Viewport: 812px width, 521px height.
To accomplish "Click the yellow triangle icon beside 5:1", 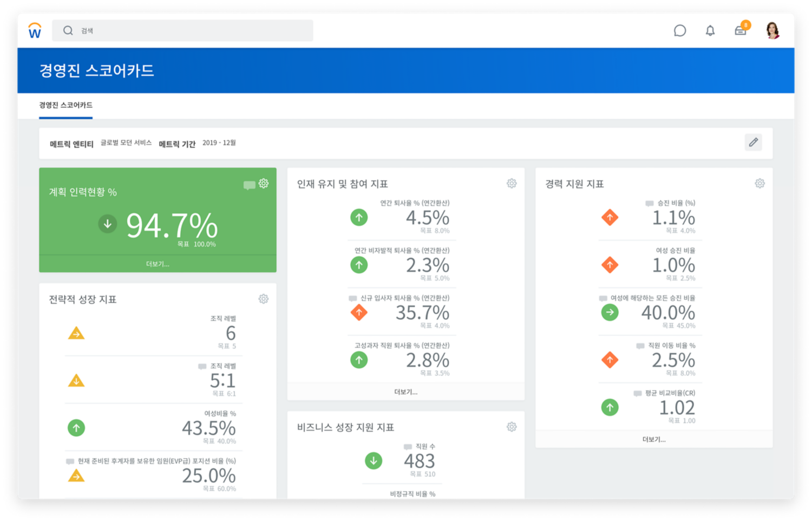I will [x=76, y=381].
